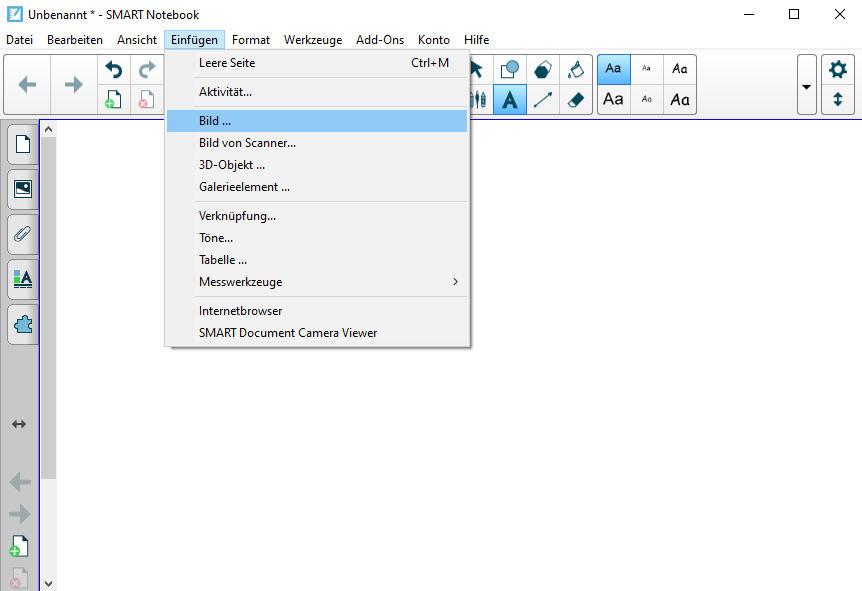The image size is (862, 591).
Task: Click "SMART Document Camera Viewer" entry
Action: pos(288,333)
